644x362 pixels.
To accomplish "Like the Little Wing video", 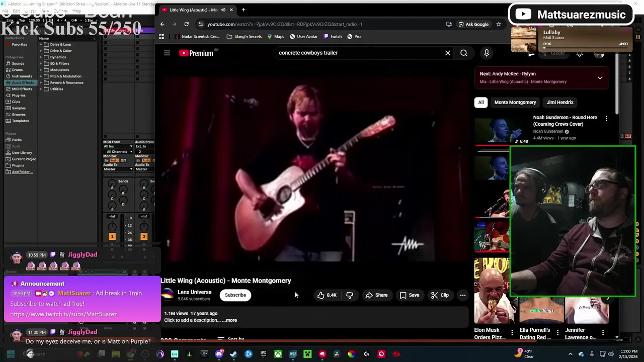I will click(x=327, y=295).
